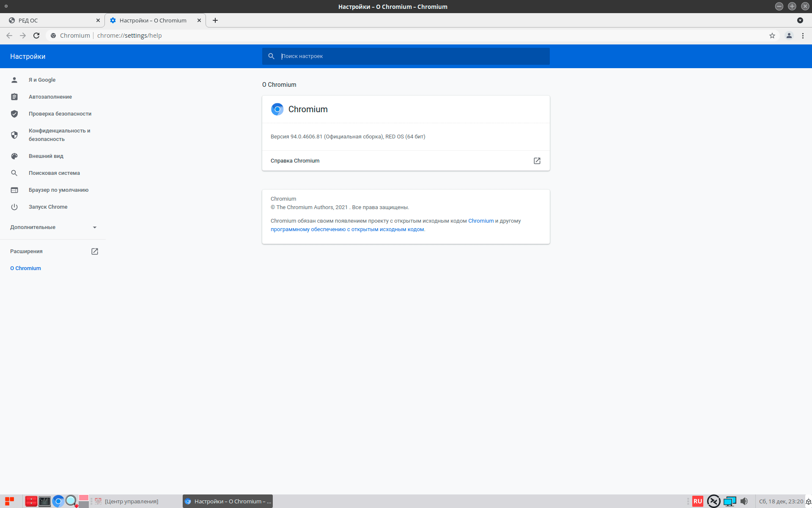812x508 pixels.
Task: Click the RU keyboard layout indicator
Action: click(x=697, y=501)
